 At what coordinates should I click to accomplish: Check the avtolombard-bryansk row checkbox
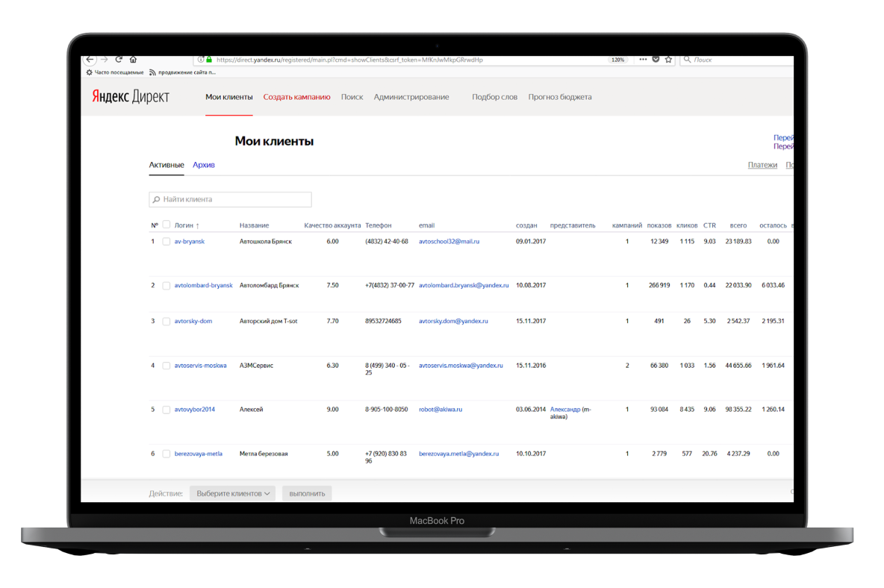166,286
